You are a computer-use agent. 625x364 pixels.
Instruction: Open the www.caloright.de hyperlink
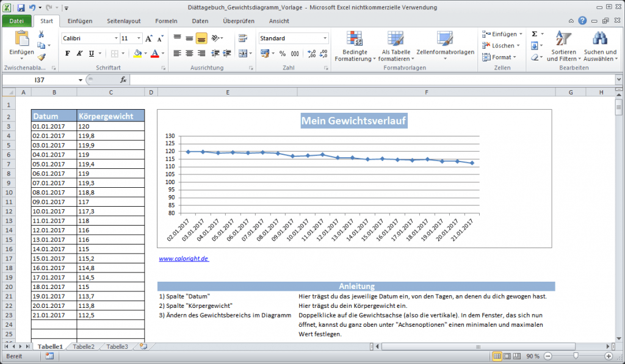184,259
